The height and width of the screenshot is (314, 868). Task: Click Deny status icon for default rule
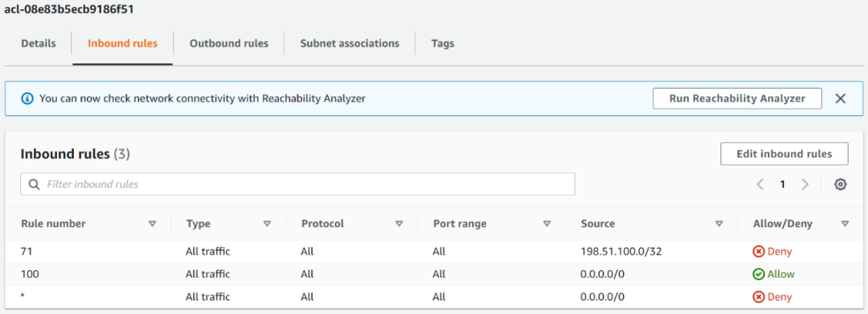click(759, 297)
